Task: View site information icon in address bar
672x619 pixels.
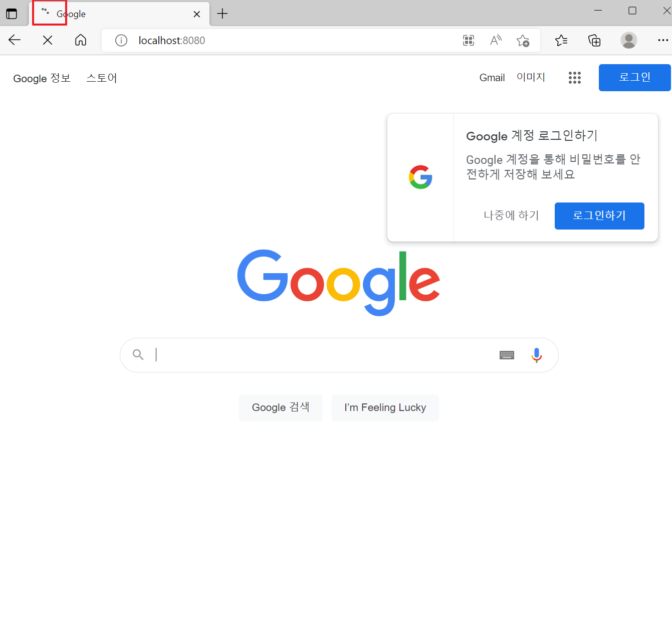Action: tap(121, 40)
